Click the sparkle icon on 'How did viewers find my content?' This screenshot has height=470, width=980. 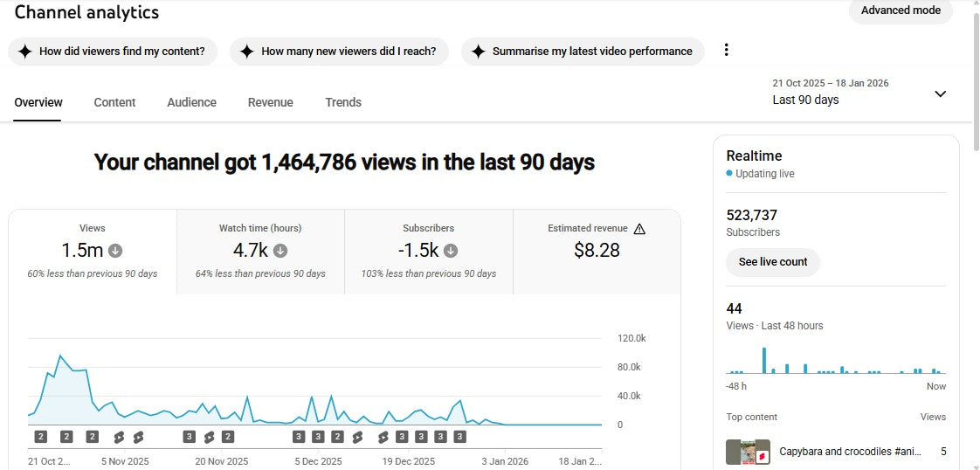pos(24,52)
